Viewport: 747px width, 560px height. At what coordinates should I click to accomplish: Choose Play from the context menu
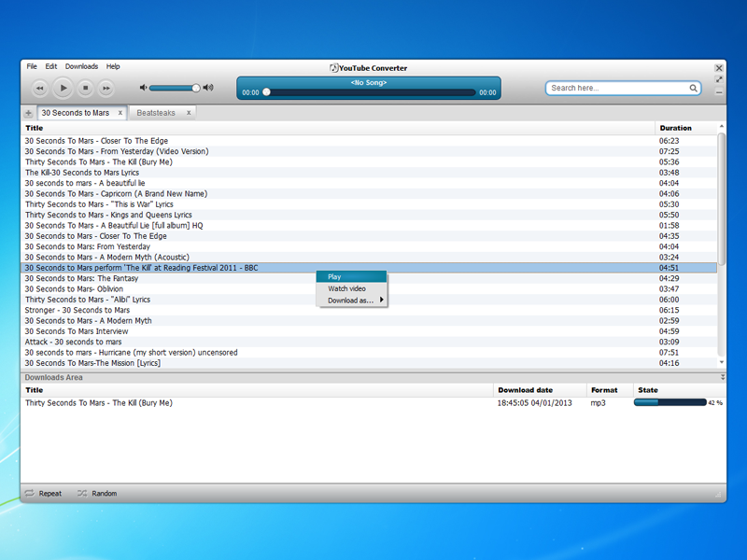(352, 276)
